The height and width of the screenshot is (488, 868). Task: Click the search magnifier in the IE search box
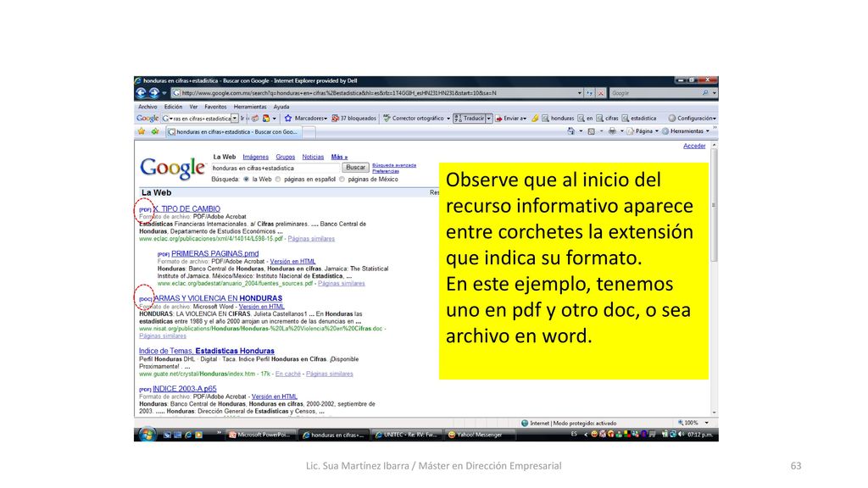click(x=704, y=93)
